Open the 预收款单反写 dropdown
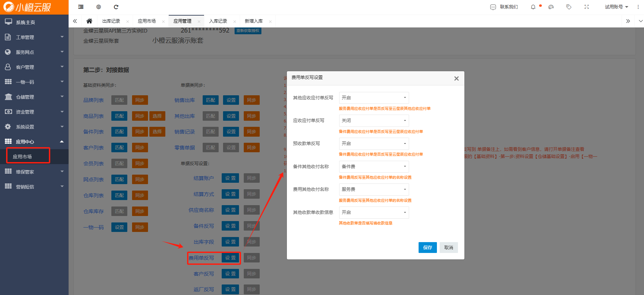Viewport: 644px width, 295px height. click(x=374, y=143)
